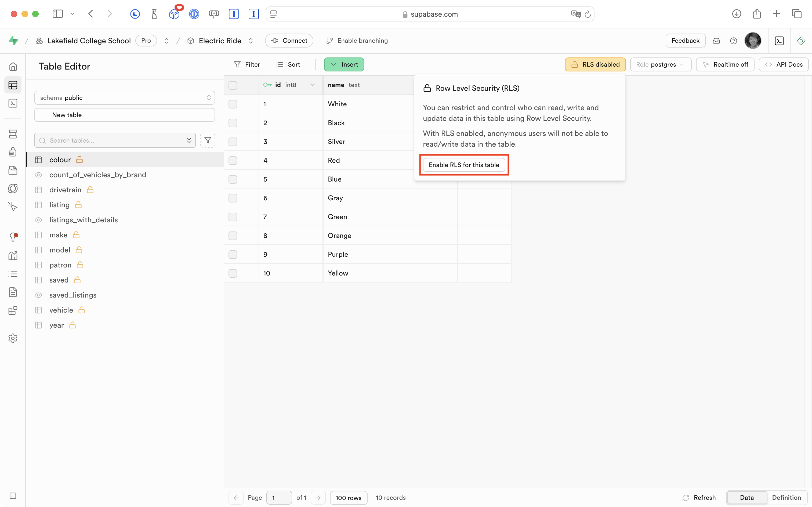Image resolution: width=812 pixels, height=507 pixels.
Task: Toggle the select-all header checkbox
Action: pos(233,85)
